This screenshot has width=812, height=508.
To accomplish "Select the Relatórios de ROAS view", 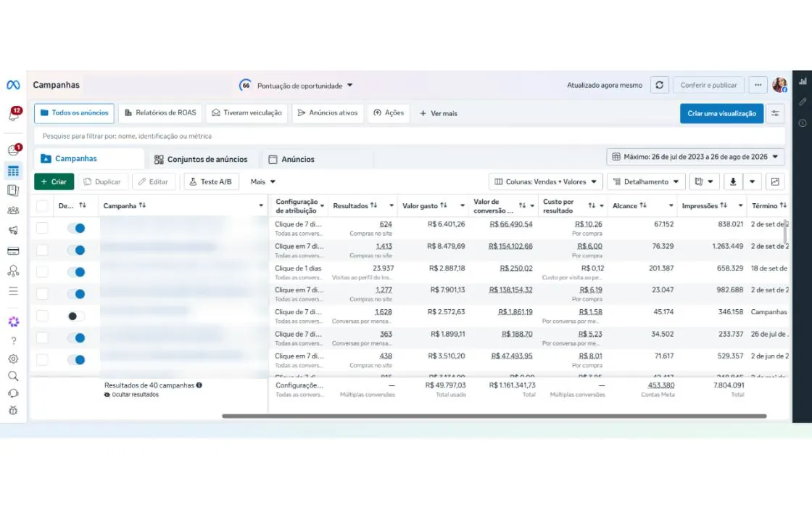I will coord(160,113).
